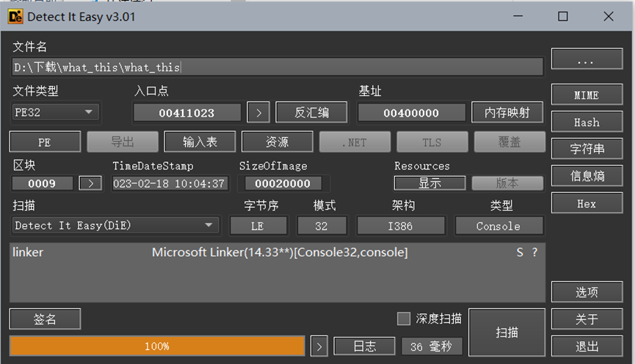Image resolution: width=635 pixels, height=364 pixels.
Task: Click the arrow button next to entry point
Action: [258, 112]
